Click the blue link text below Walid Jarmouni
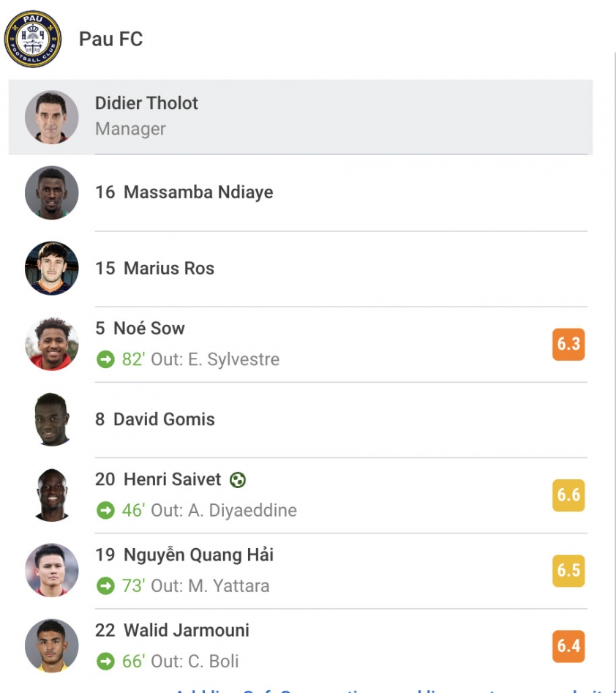616x693 pixels. tap(389, 690)
